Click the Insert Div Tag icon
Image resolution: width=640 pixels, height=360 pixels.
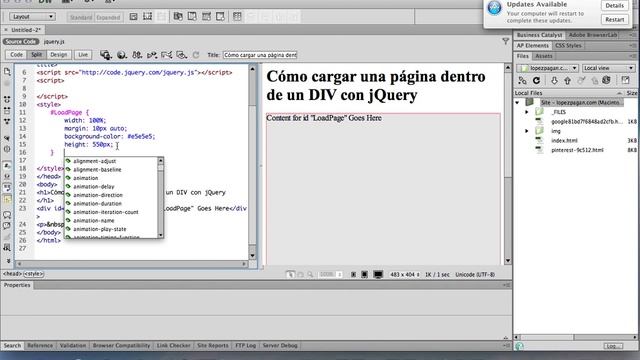coord(133,17)
